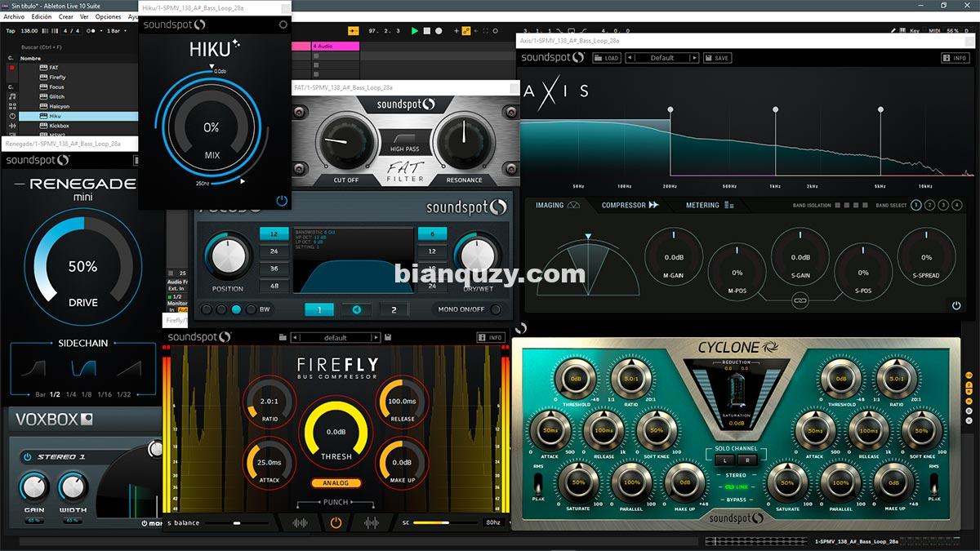Click Cyclone solo channel R button
The width and height of the screenshot is (980, 551).
746,460
